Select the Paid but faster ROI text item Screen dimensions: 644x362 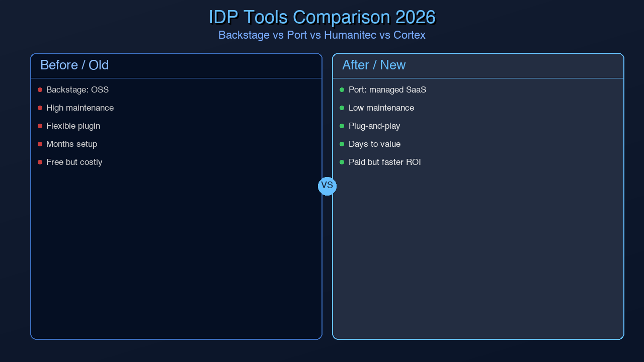[385, 162]
